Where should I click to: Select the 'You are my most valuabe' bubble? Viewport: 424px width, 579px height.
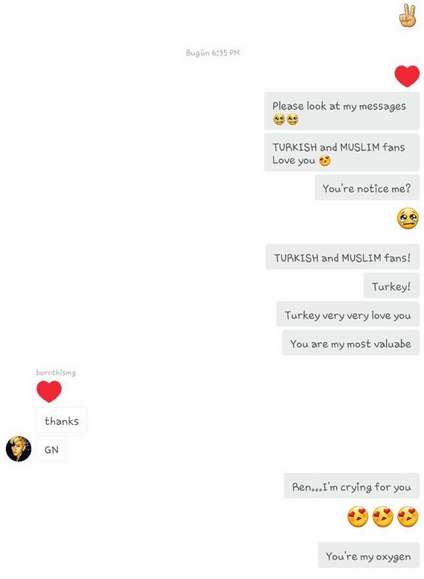(351, 343)
